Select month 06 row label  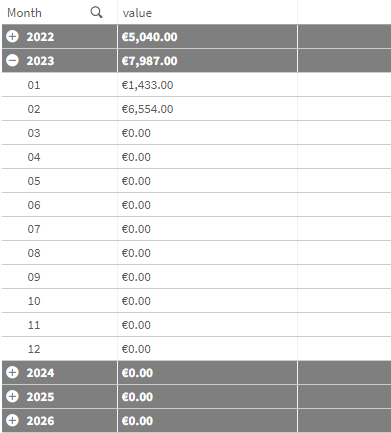[34, 205]
